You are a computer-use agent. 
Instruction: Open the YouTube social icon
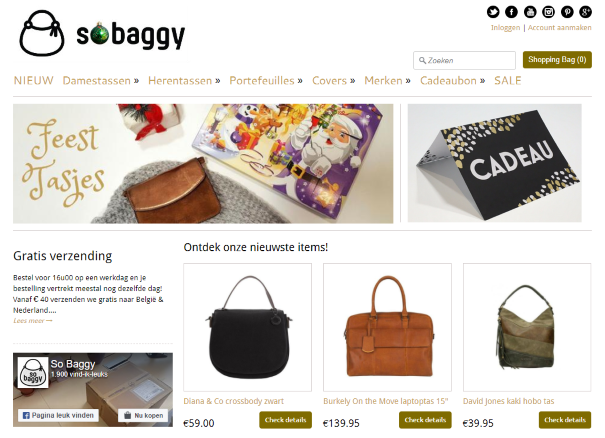click(530, 12)
